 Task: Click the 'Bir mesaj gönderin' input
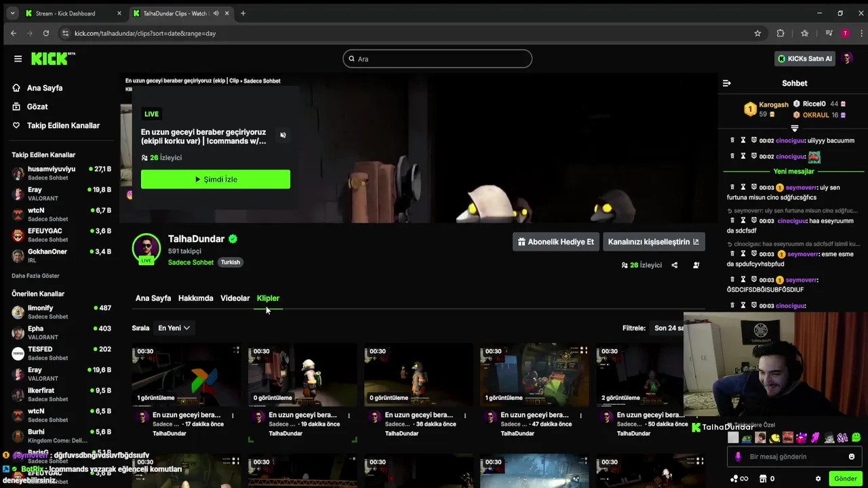tap(793, 457)
